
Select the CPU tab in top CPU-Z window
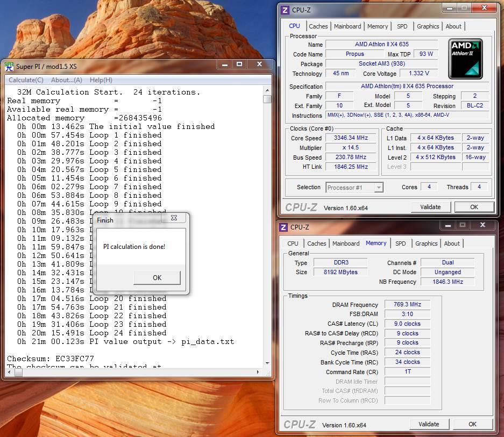pyautogui.click(x=294, y=26)
